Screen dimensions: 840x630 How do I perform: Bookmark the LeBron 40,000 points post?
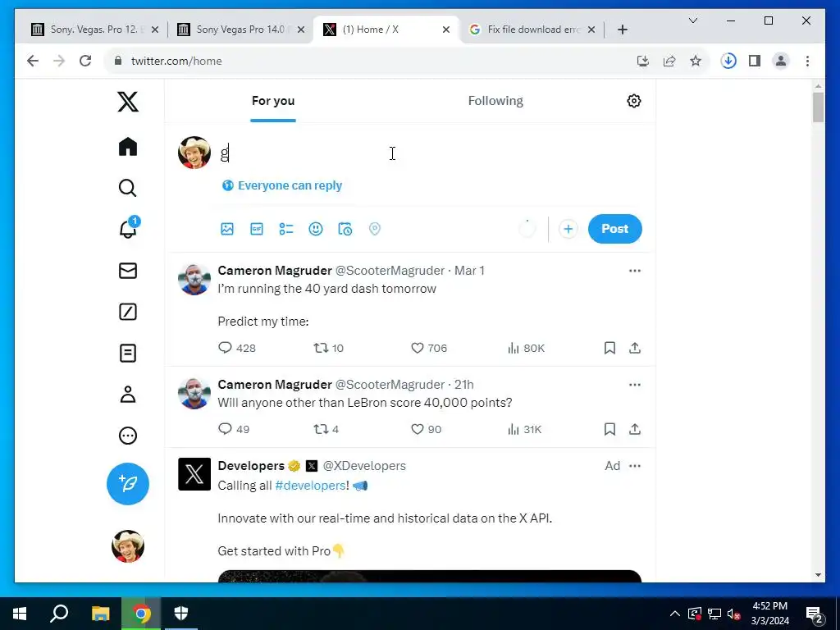[x=609, y=429]
